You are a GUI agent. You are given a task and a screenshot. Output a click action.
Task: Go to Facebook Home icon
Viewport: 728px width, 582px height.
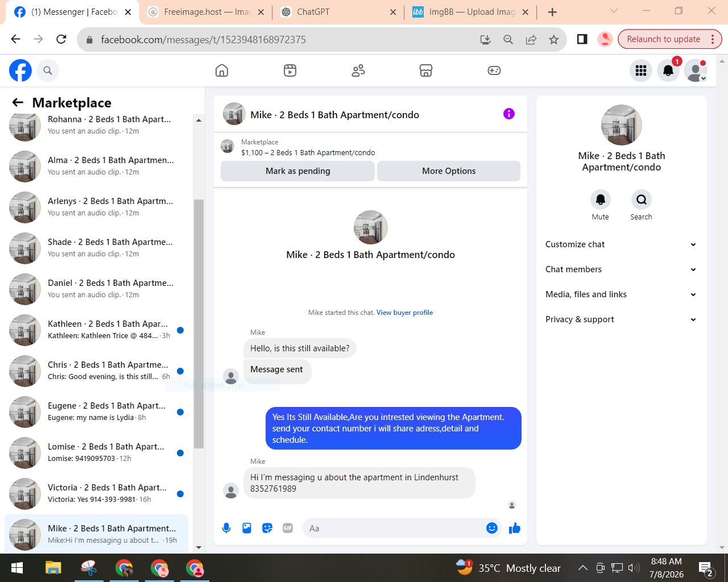[x=222, y=70]
